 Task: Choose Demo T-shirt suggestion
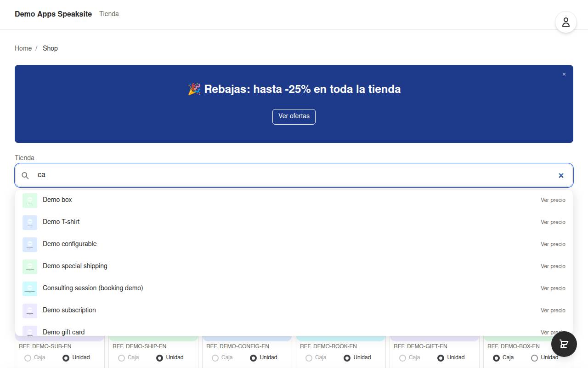[x=294, y=222]
